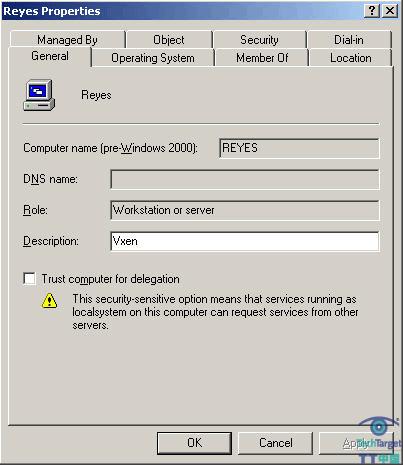Open the Location tab

[x=351, y=58]
